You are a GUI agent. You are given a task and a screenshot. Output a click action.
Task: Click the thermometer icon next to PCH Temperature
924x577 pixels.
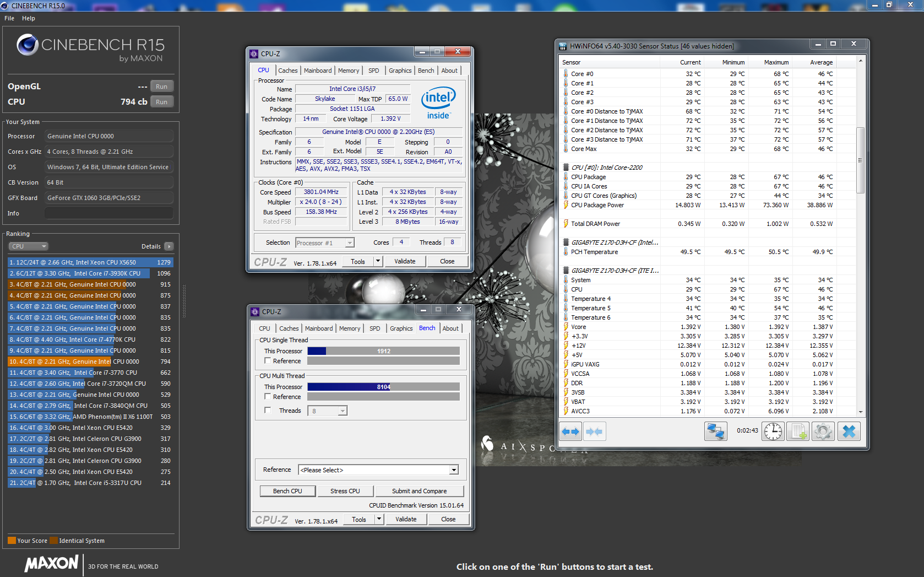[566, 252]
